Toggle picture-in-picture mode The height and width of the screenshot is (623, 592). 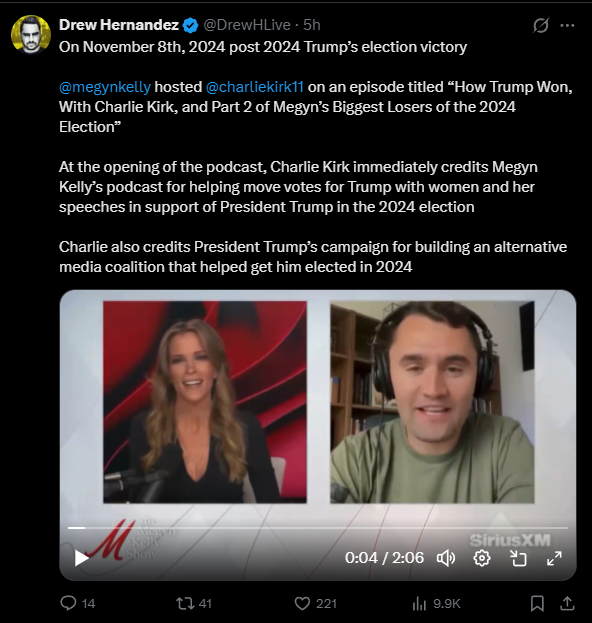(x=518, y=558)
